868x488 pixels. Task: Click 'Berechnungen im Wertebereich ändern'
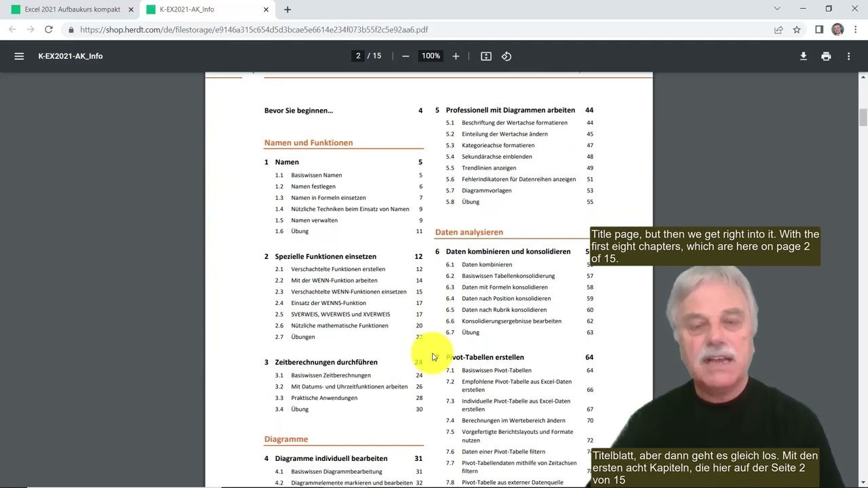point(513,421)
